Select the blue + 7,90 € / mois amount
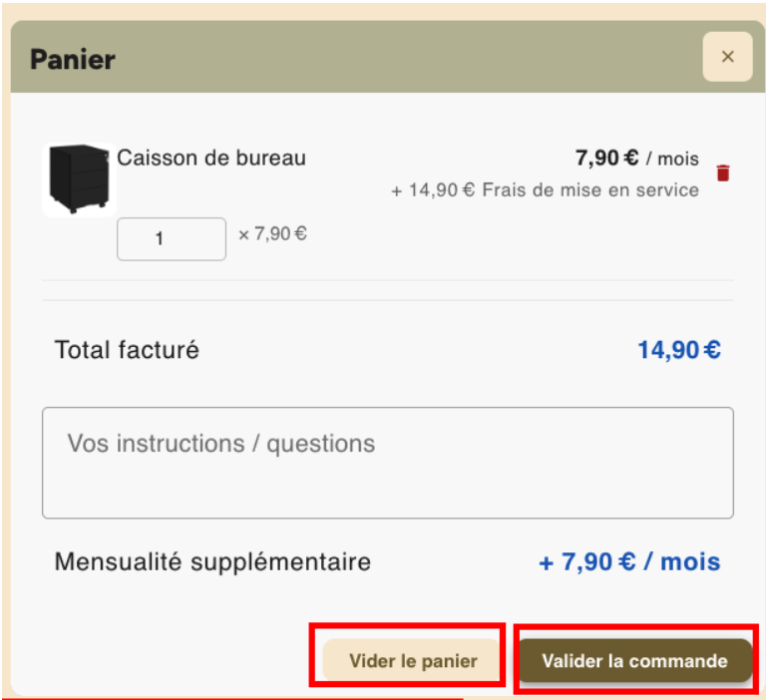 tap(628, 561)
